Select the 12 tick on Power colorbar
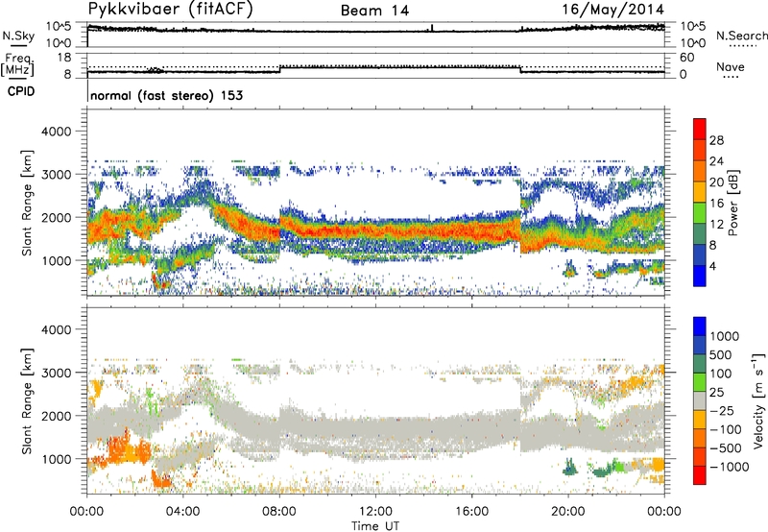 716,225
